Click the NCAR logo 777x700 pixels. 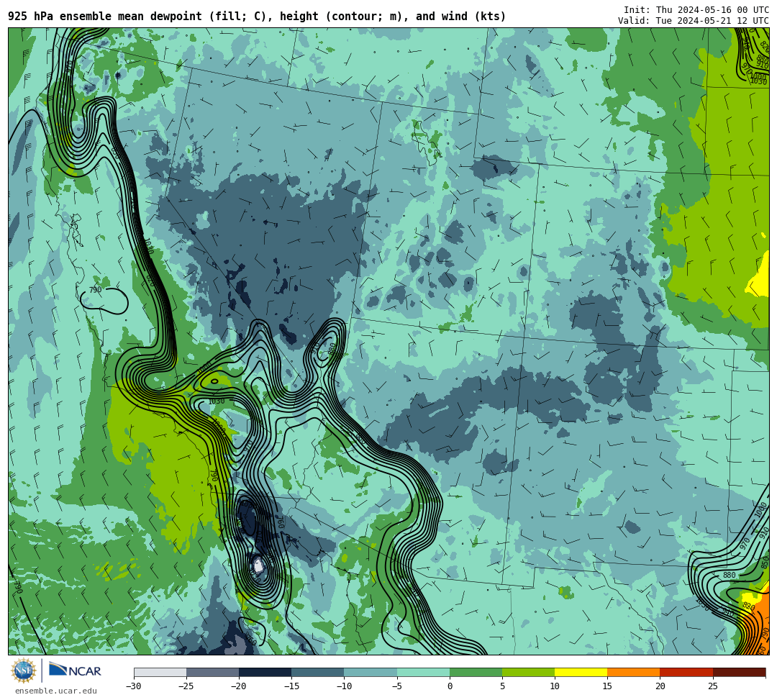point(76,671)
